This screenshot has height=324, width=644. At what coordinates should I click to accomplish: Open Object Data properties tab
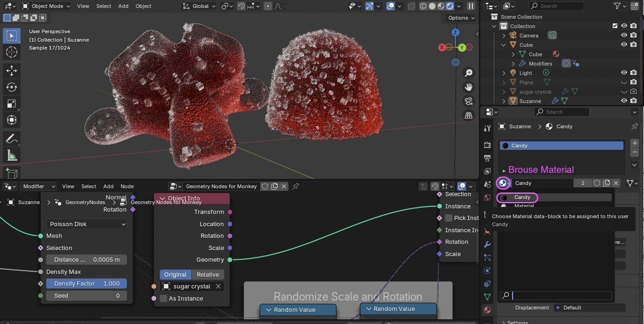[x=487, y=297]
